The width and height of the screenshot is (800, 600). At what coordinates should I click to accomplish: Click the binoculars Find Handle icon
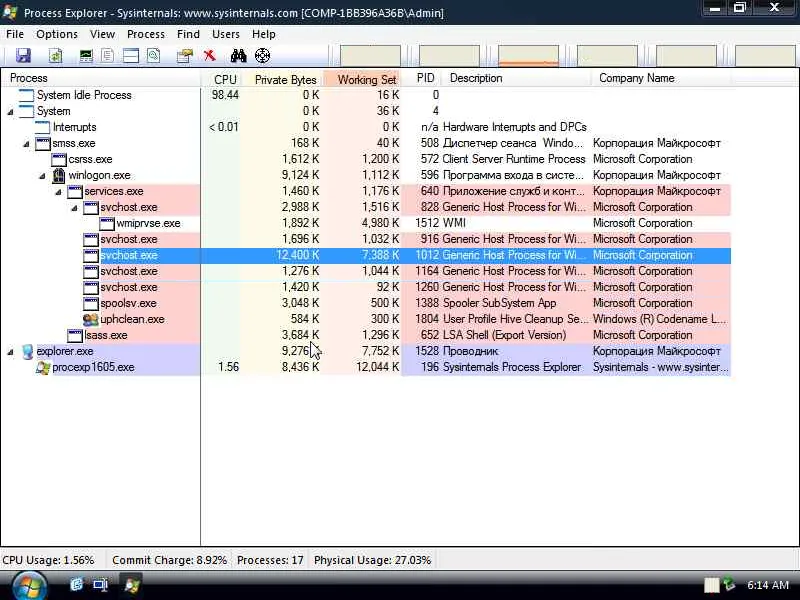pyautogui.click(x=238, y=55)
